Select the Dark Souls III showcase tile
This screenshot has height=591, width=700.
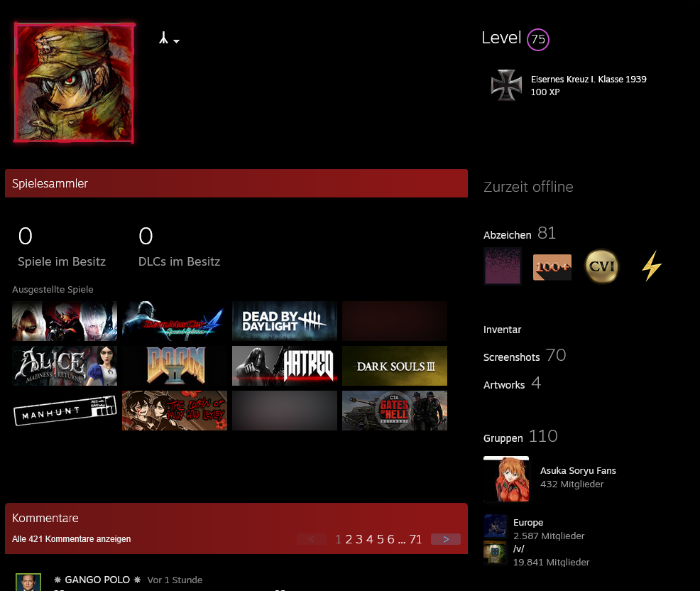tap(394, 366)
